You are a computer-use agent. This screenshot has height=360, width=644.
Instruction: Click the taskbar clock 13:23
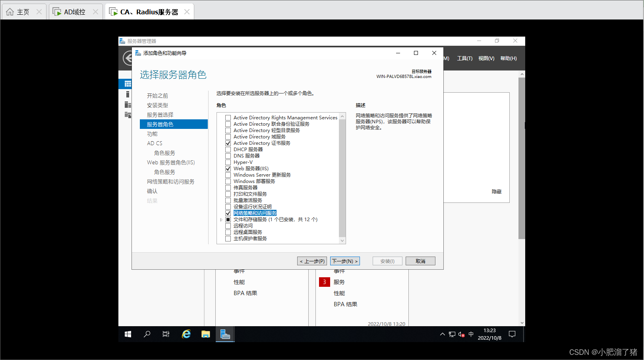[x=489, y=331]
